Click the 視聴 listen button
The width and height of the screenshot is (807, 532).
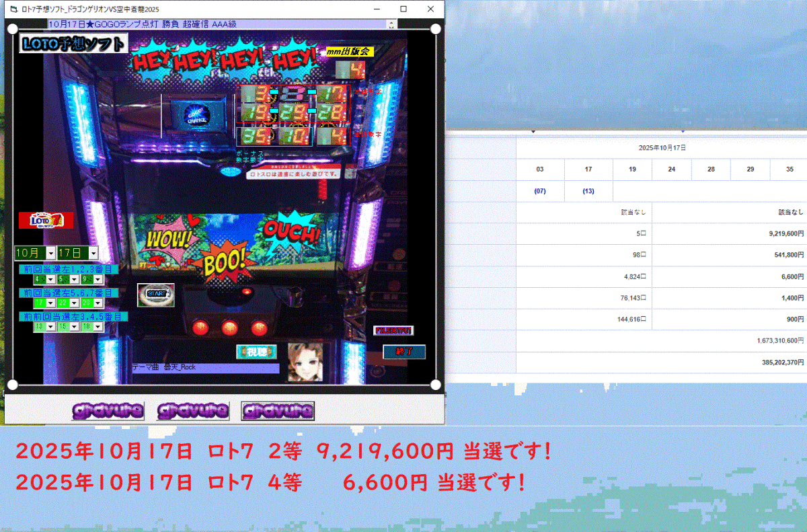256,352
